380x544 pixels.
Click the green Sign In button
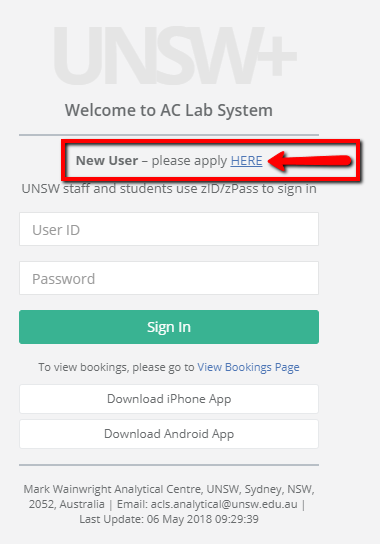pyautogui.click(x=169, y=327)
